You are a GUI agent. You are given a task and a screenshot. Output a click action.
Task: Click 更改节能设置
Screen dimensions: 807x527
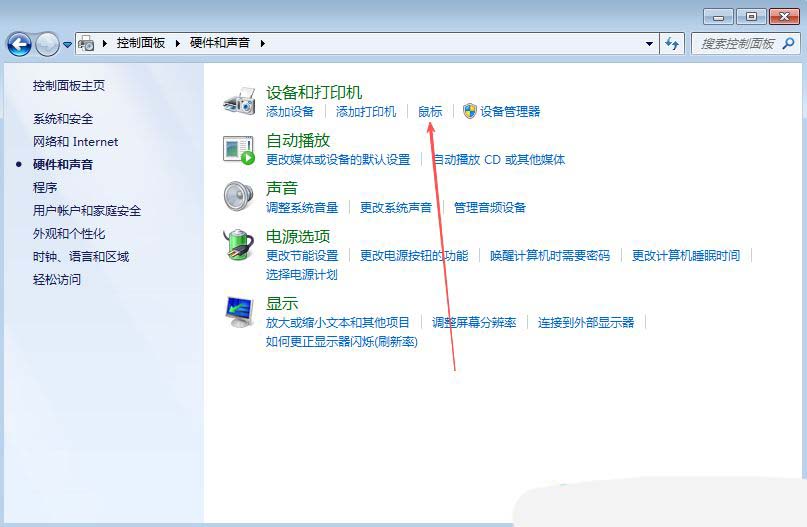click(302, 255)
